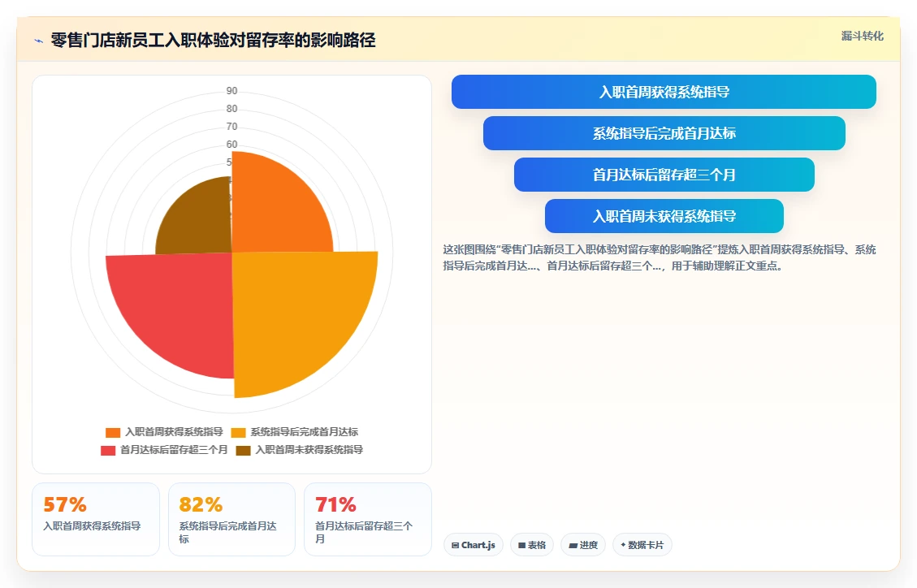Open the 71% 首月达标后留存超三个月 stat card
The image size is (917, 588).
(368, 519)
